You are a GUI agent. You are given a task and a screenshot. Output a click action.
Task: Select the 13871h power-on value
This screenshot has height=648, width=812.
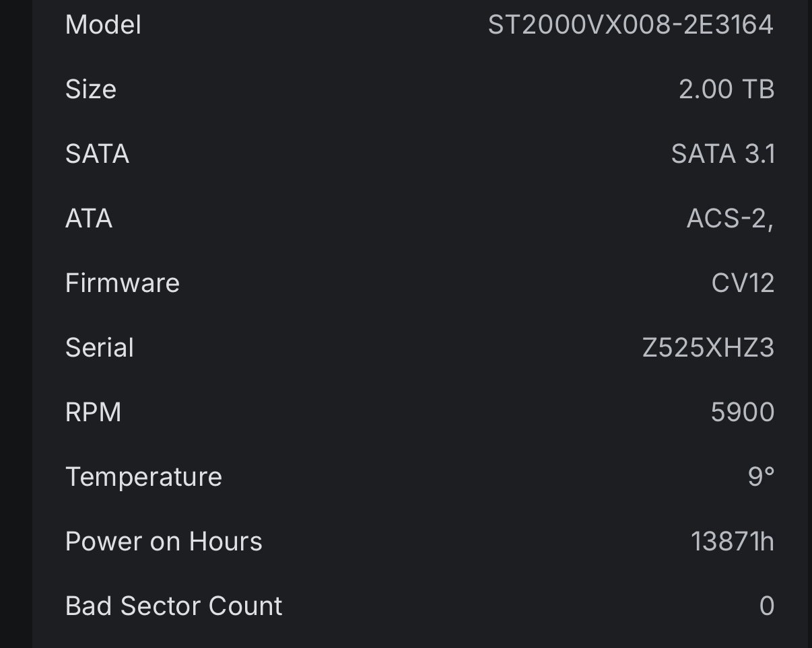pos(733,542)
